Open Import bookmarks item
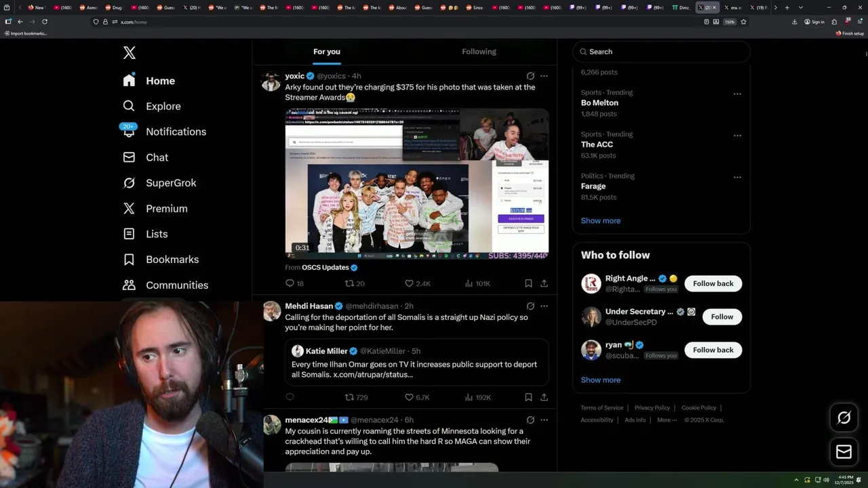Screen dimensions: 868x488 tap(26, 33)
